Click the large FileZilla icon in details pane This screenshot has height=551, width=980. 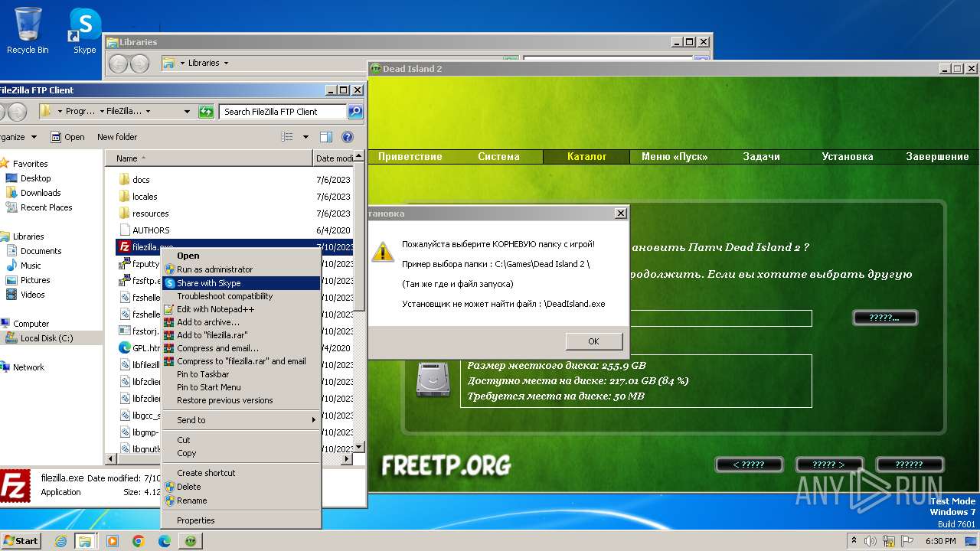[15, 487]
